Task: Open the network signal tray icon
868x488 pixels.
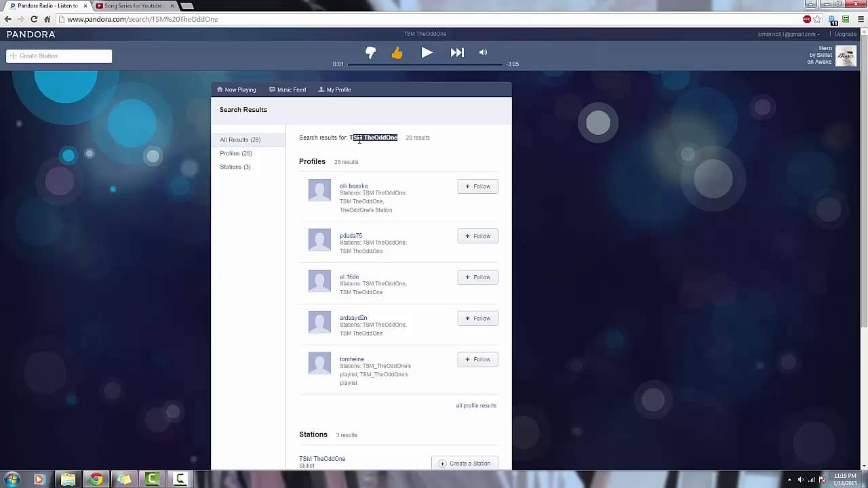Action: [811, 480]
